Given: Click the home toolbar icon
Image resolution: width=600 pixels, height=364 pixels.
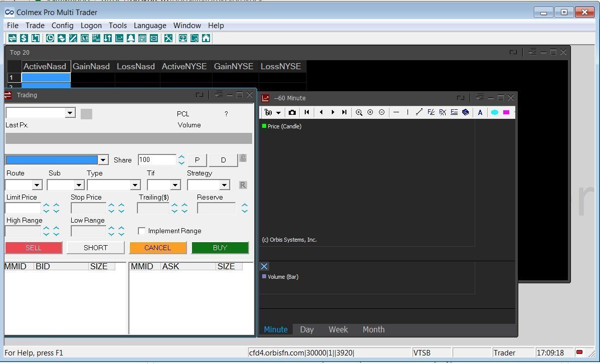Looking at the screenshot, I should point(206,38).
